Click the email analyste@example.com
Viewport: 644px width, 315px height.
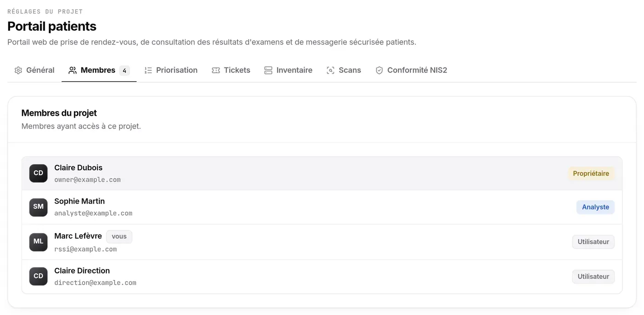pos(93,213)
